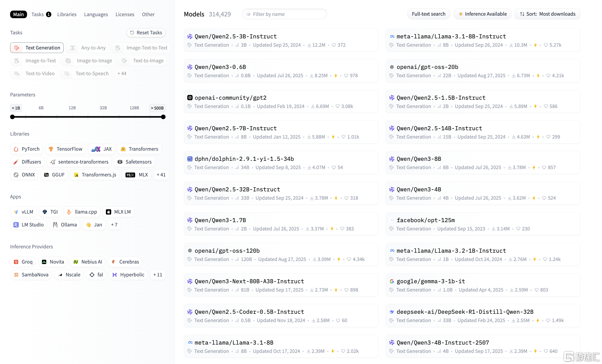This screenshot has height=364, width=602.
Task: Toggle the Text-to-Speech task filter
Action: [86, 73]
